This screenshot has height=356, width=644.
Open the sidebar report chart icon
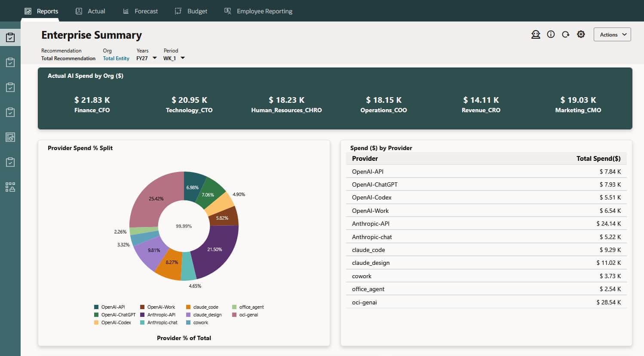coord(10,137)
